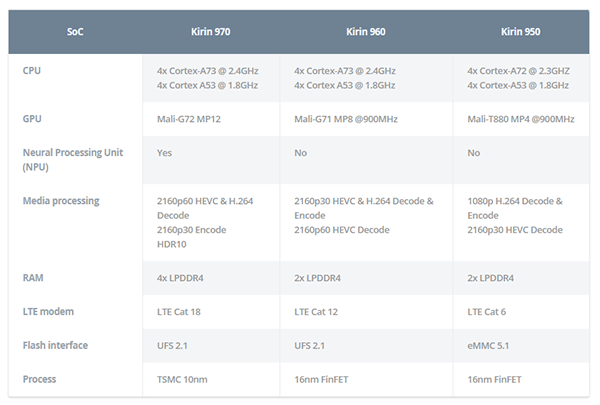Select the Kirin 960 column header
The height and width of the screenshot is (405, 600).
click(x=365, y=32)
